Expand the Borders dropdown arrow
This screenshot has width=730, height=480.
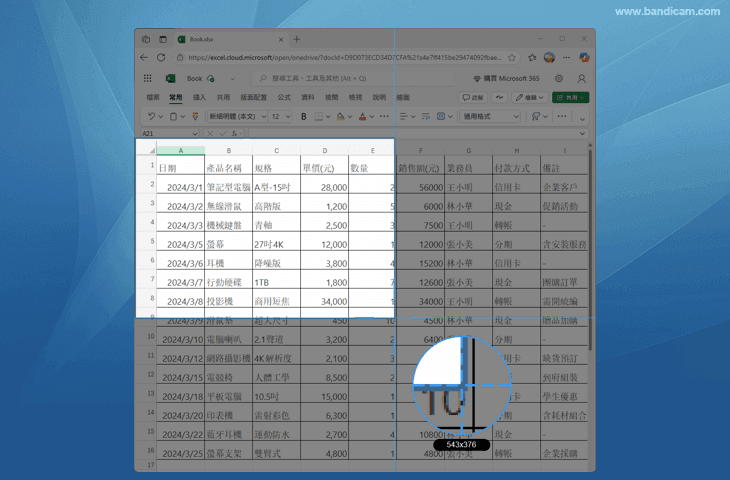click(328, 117)
